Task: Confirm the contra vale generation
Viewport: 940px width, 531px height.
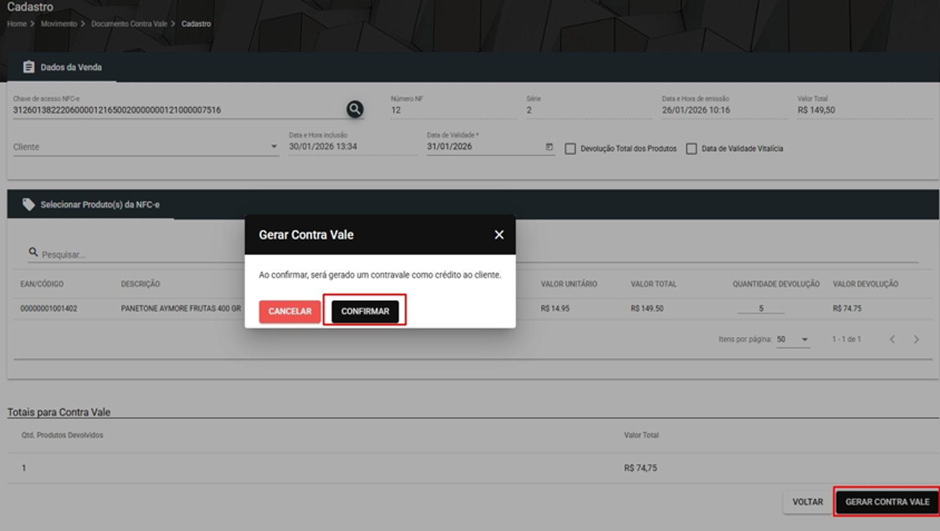Action: 365,311
